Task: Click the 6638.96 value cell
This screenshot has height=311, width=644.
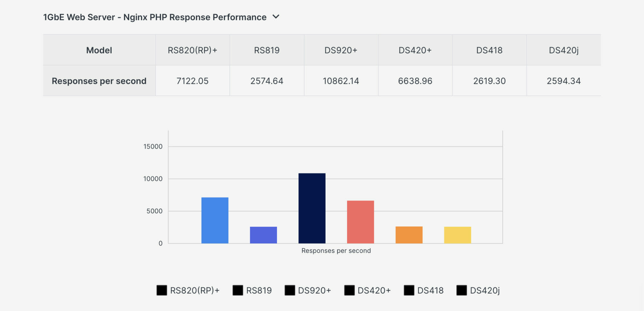Action: (415, 81)
